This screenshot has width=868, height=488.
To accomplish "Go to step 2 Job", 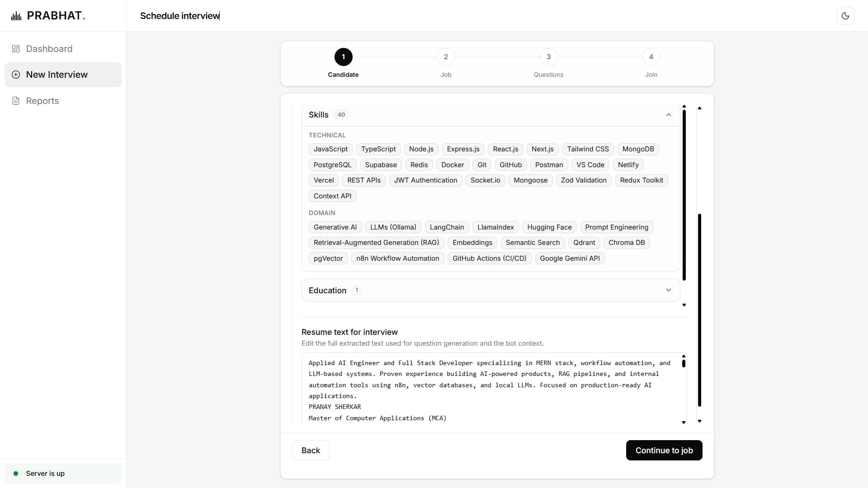I will pyautogui.click(x=446, y=57).
